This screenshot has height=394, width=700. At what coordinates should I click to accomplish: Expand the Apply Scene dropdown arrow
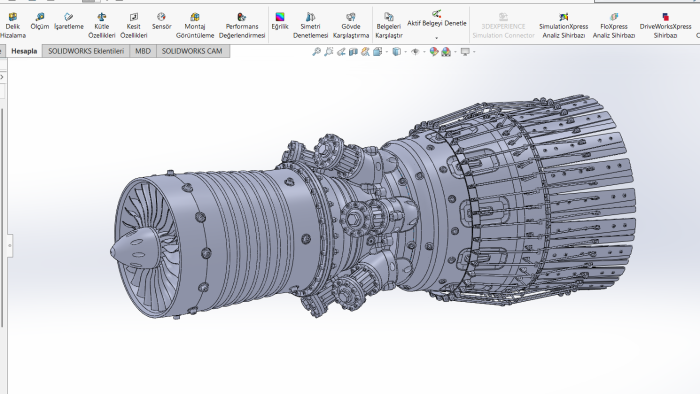tap(455, 52)
